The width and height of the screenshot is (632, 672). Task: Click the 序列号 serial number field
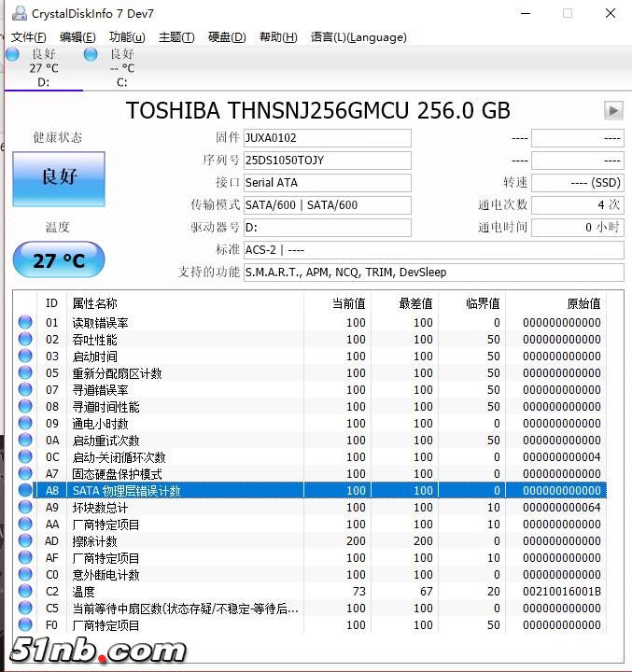tap(326, 161)
